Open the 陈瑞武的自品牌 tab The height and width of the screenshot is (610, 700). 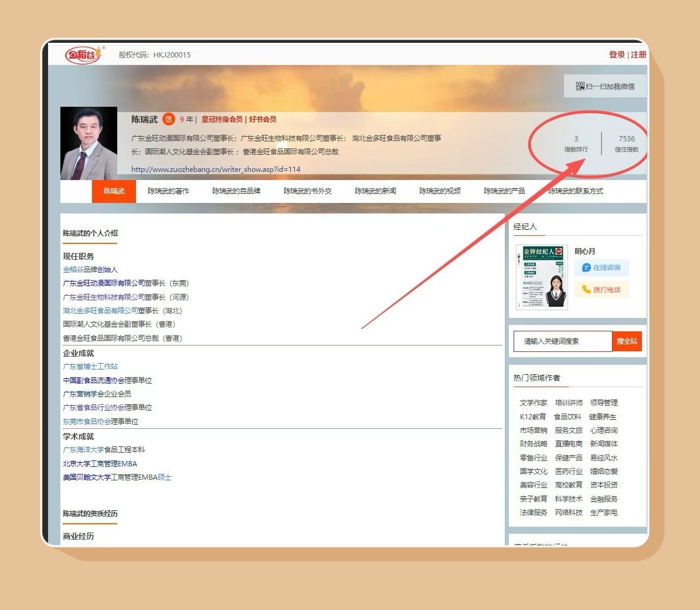tap(236, 191)
